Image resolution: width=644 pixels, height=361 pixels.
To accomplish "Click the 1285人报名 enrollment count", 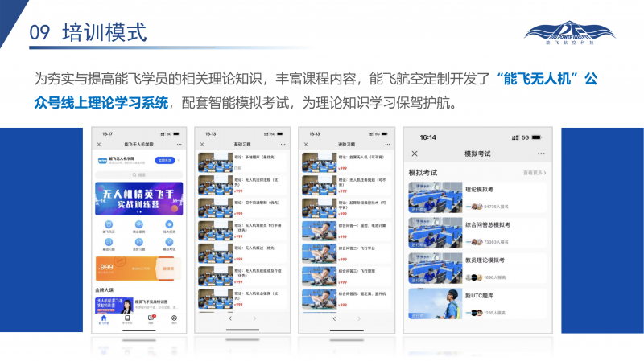I will tap(496, 313).
